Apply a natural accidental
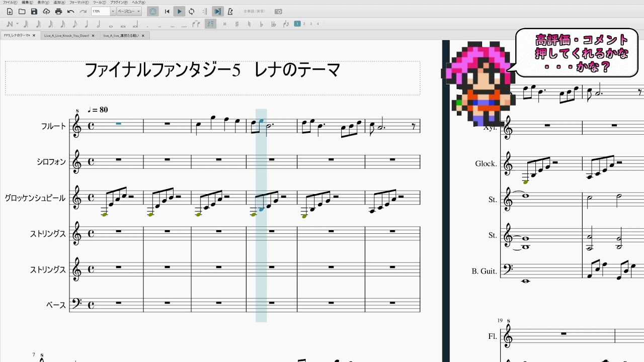The image size is (644, 362). (x=249, y=24)
